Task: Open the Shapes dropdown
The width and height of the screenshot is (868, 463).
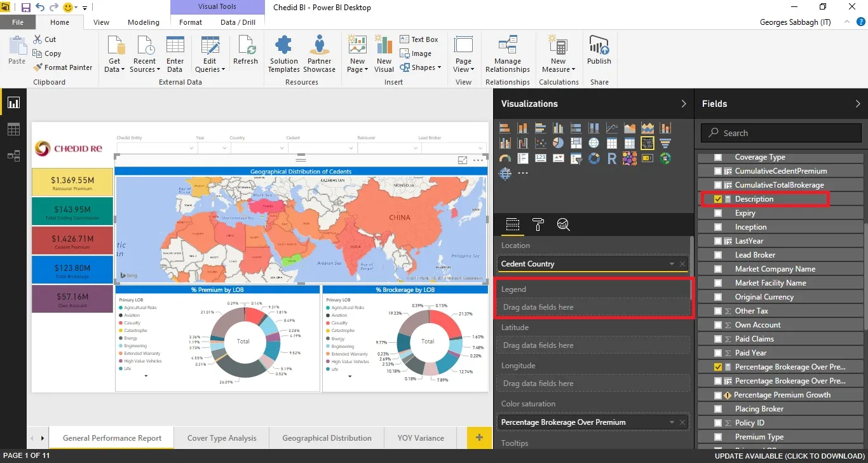Action: click(421, 67)
